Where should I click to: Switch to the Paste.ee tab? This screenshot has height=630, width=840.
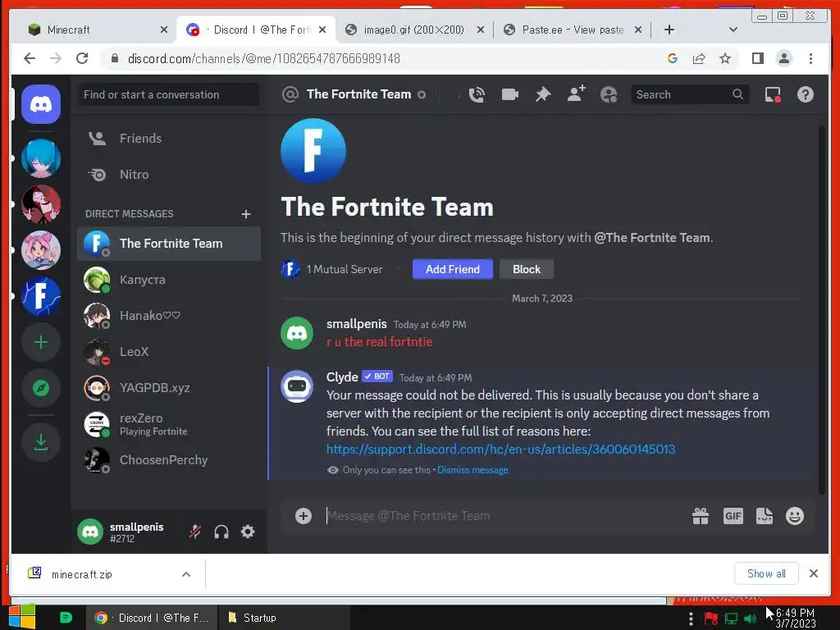coord(572,30)
